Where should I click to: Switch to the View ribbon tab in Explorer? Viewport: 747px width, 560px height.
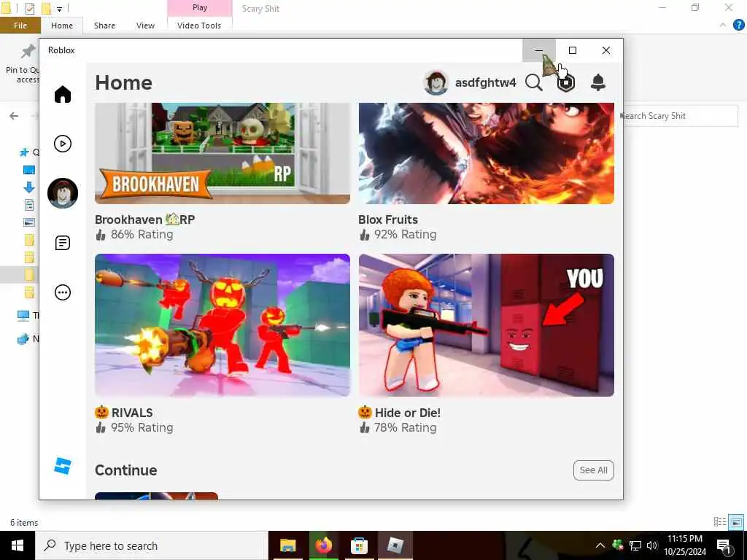(x=145, y=26)
